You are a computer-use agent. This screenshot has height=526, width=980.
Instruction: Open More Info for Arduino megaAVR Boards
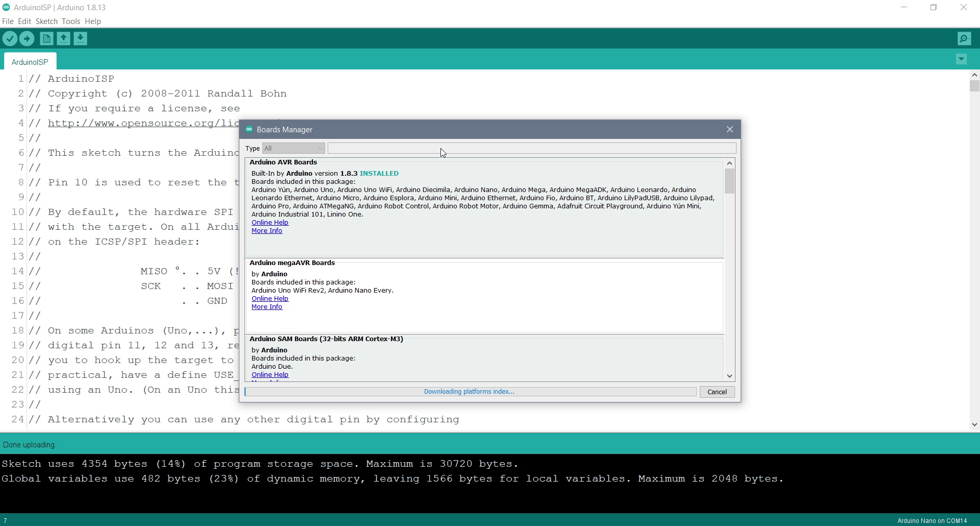[267, 307]
